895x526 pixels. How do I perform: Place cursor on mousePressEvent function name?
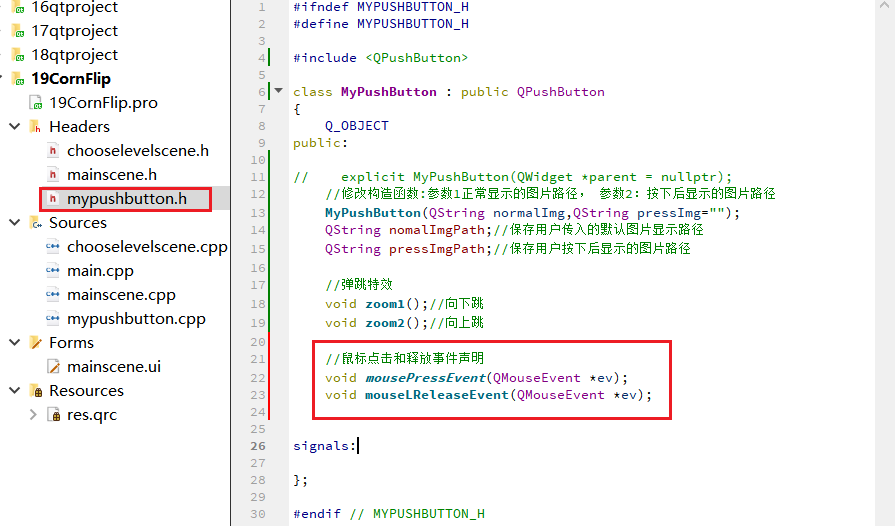(425, 378)
